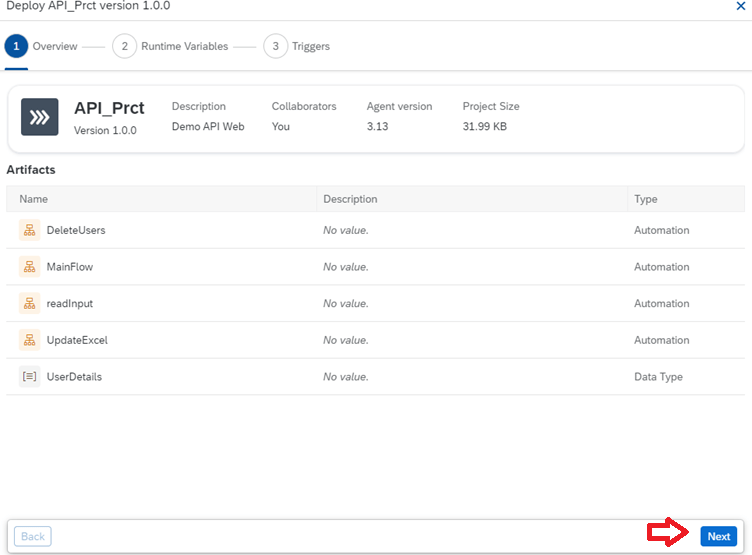Click the Back button
Viewport: 752px width, 555px height.
(33, 536)
